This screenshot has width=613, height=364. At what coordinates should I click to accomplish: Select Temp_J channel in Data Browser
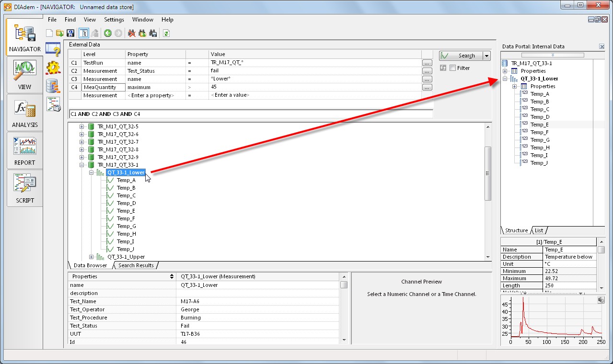(126, 249)
